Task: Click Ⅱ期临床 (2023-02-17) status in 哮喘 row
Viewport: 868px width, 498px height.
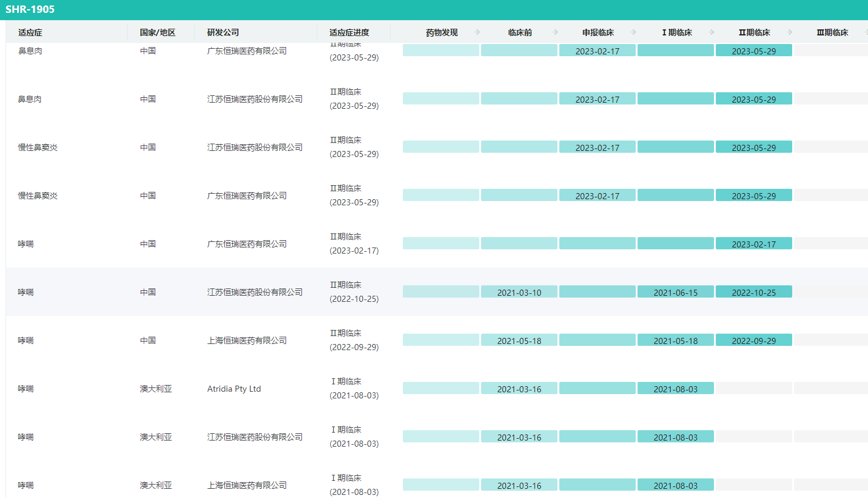Action: [x=354, y=244]
